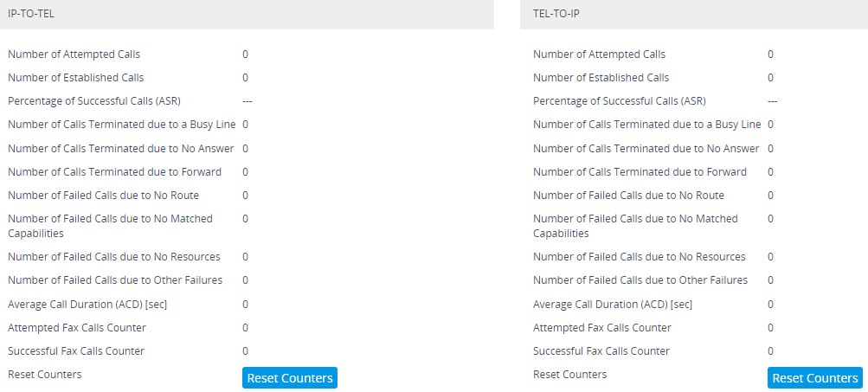Click IP-TO-TEL Calls Terminated due to Forward
This screenshot has height=392, width=868.
point(114,171)
